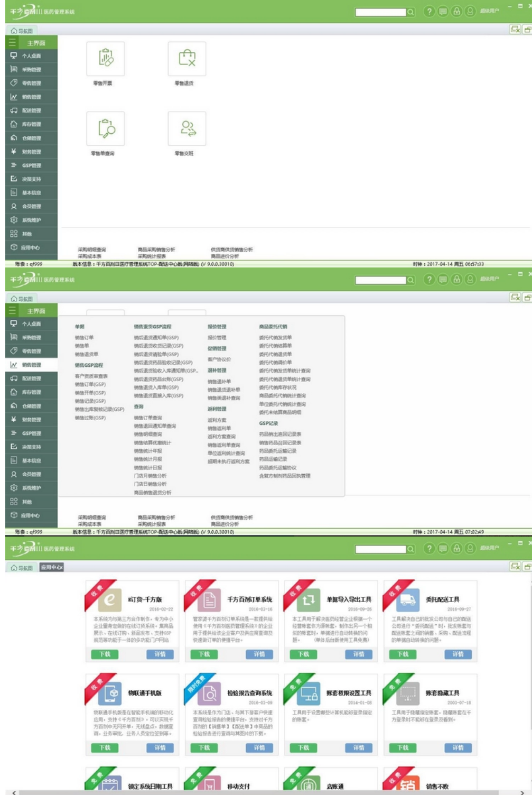Select 销售管理 in middle window sidebar
The height and width of the screenshot is (795, 532).
(x=31, y=365)
